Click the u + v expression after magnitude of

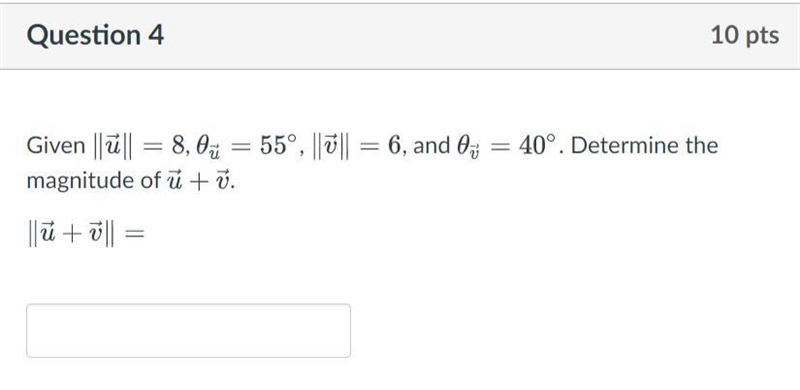tap(198, 181)
